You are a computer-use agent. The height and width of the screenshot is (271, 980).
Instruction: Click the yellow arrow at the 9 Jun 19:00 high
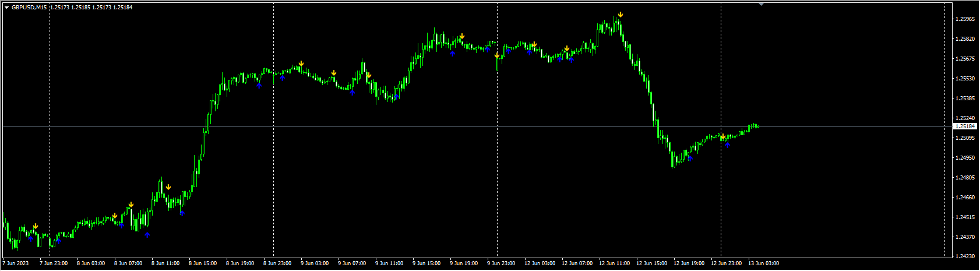pyautogui.click(x=462, y=36)
